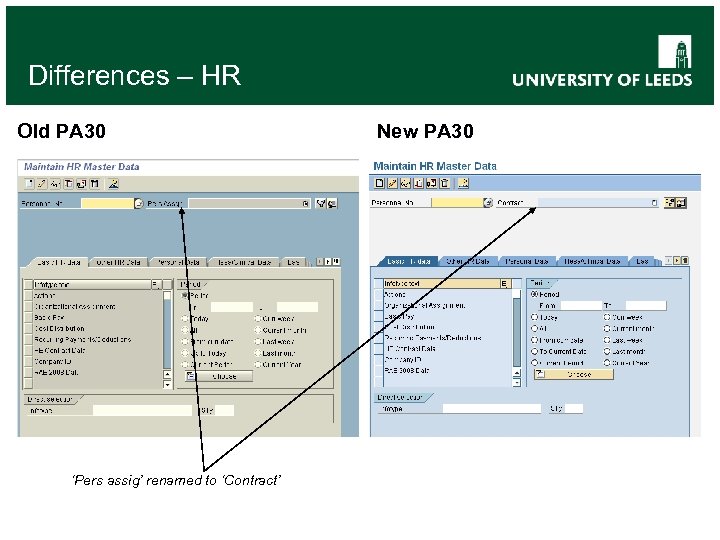Click Create icon in Old PA30 toolbar

click(x=29, y=184)
